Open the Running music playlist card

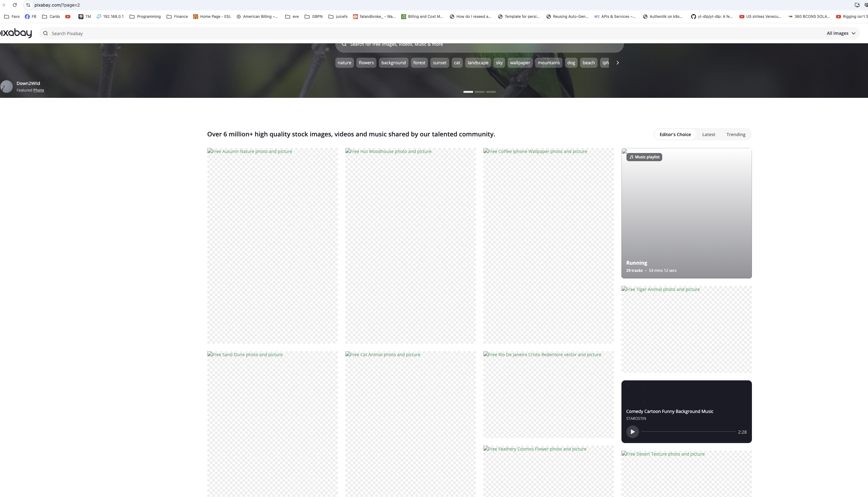[x=686, y=213]
